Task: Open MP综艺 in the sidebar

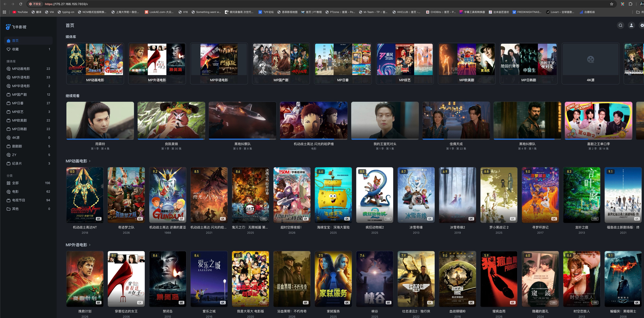Action: coord(28,112)
